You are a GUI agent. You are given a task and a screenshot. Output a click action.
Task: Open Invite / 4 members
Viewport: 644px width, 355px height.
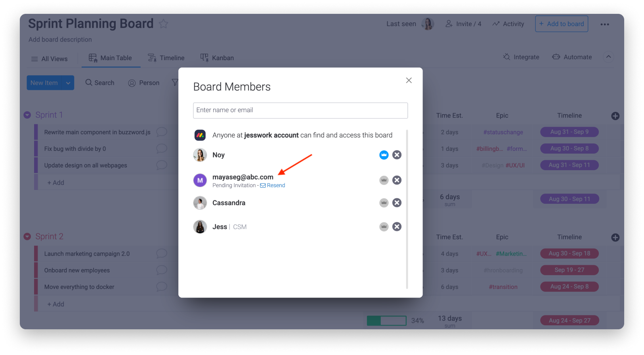click(x=463, y=24)
